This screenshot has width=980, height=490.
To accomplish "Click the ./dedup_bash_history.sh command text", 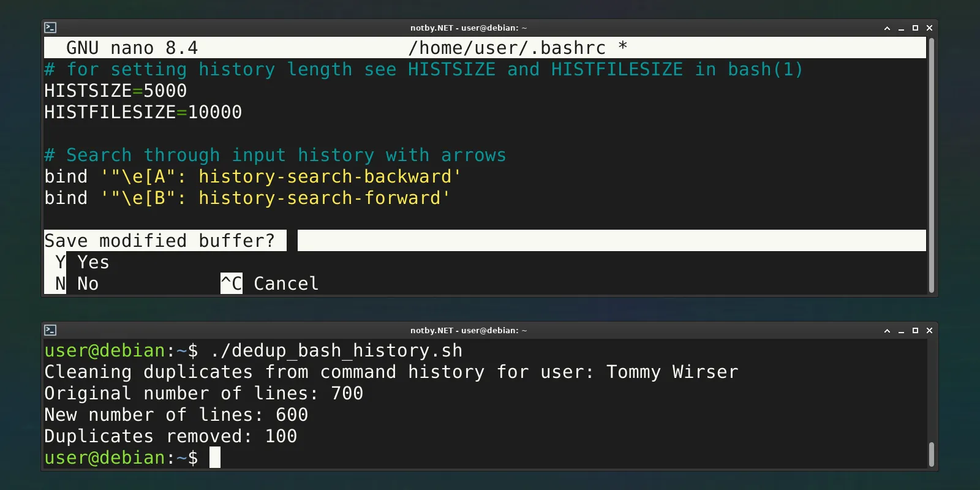I will [x=336, y=350].
